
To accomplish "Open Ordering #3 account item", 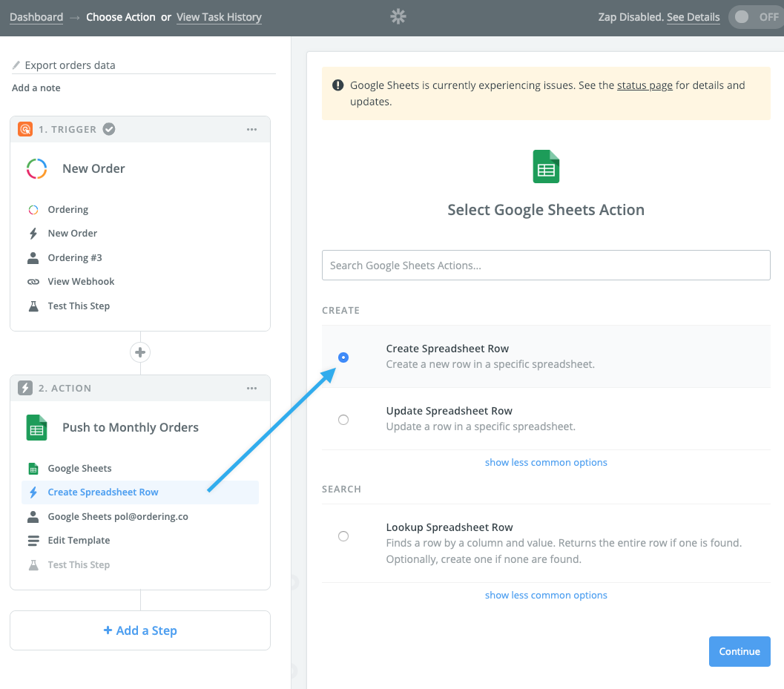I will 75,257.
